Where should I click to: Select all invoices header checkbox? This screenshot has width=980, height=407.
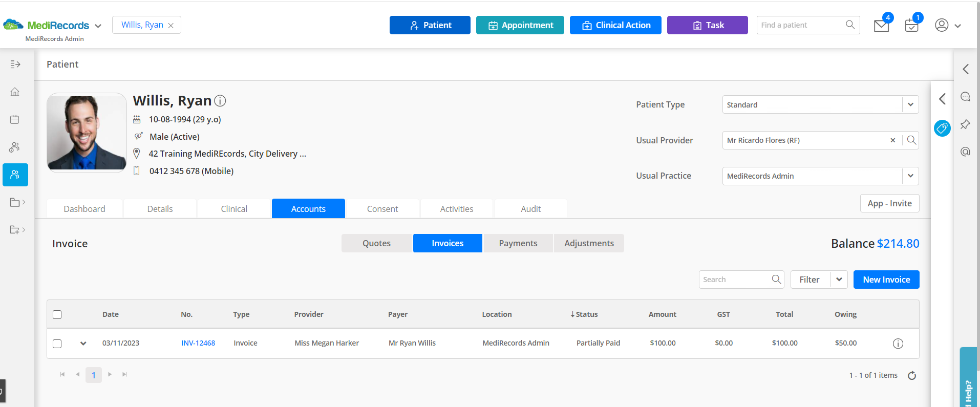pos(57,314)
